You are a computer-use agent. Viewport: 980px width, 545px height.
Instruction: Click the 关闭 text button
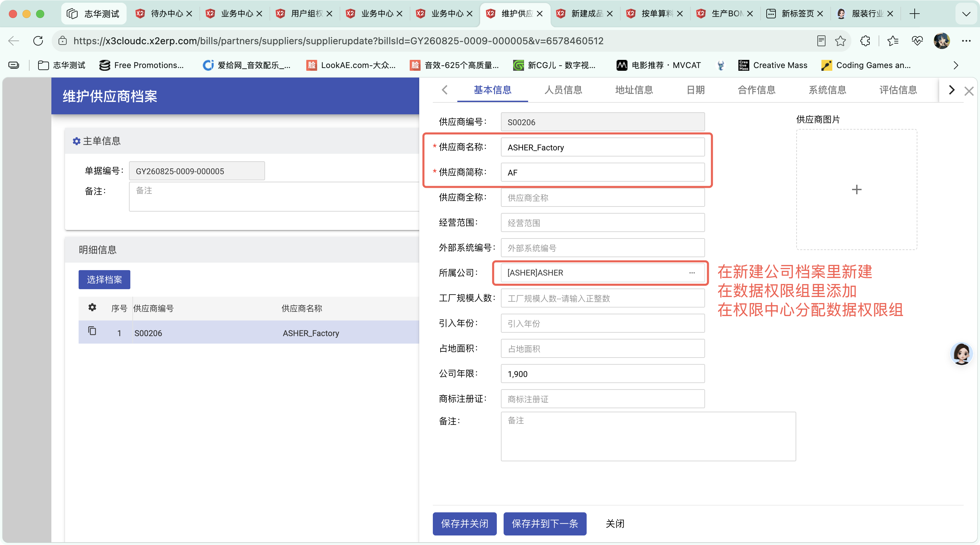pyautogui.click(x=615, y=523)
